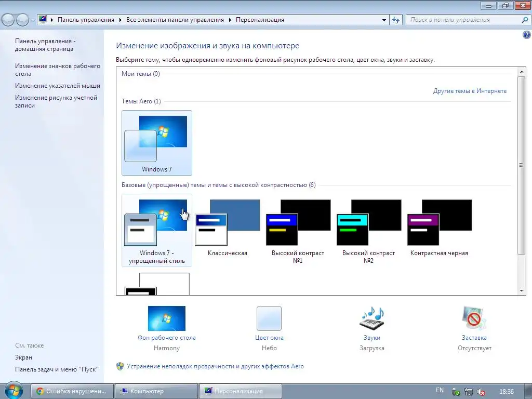Image resolution: width=532 pixels, height=399 pixels.
Task: Open the Window Color (Цвет окна) swatch icon
Action: 269,318
